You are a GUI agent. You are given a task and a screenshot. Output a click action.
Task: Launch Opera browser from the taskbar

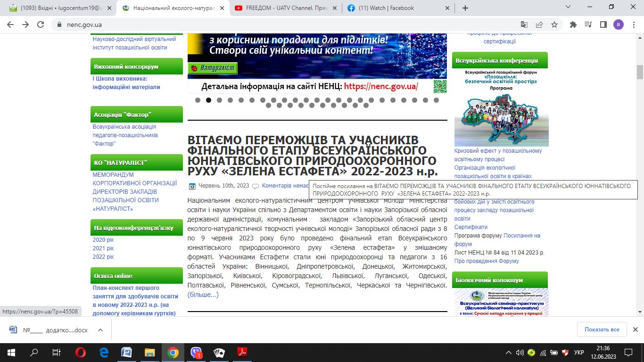coord(81,352)
